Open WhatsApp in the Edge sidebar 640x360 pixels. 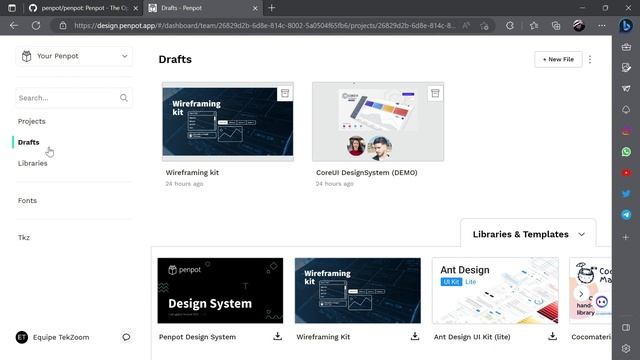coord(626,152)
